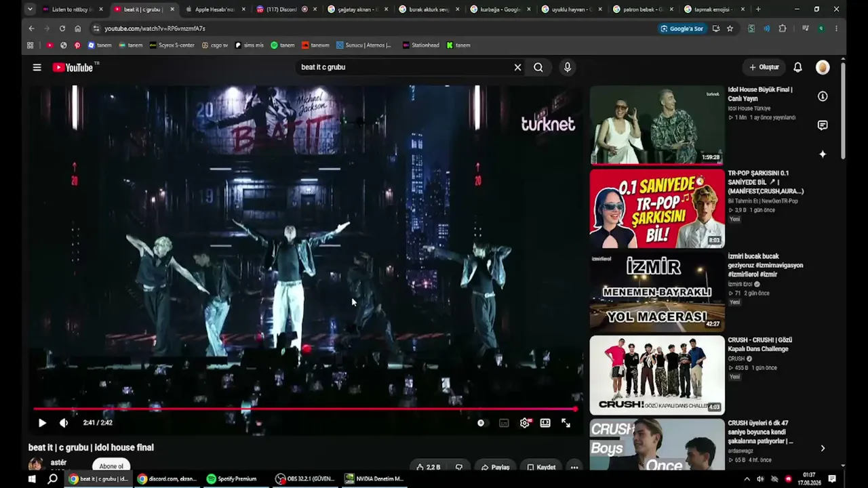
Task: Expand the side panel chevron arrow
Action: click(x=823, y=448)
